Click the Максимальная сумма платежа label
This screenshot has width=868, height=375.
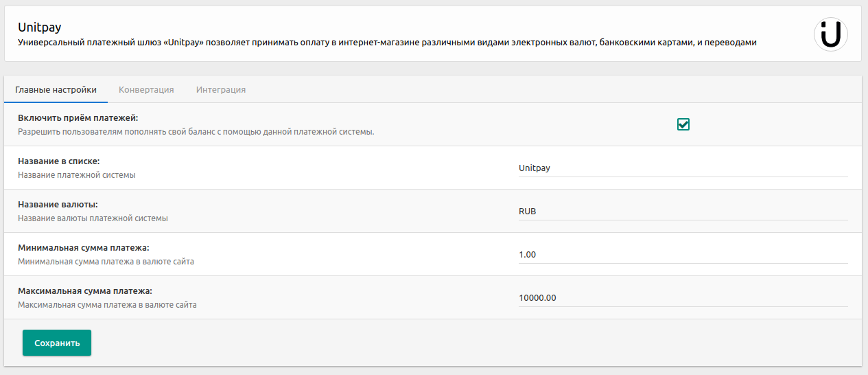point(85,291)
